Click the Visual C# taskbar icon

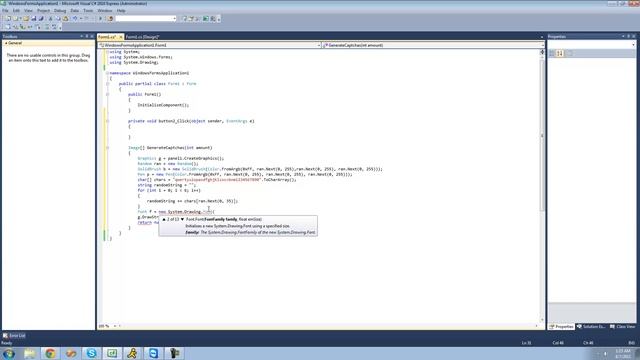click(x=112, y=353)
